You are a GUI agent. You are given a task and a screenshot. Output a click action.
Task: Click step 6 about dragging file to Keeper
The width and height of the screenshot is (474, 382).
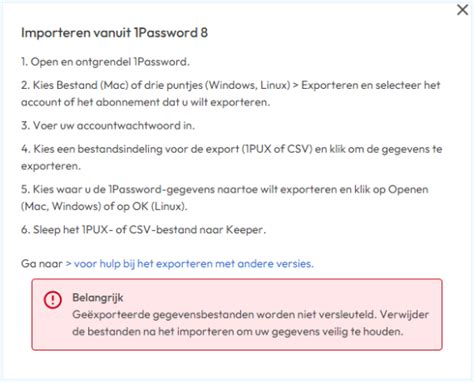[x=144, y=230]
